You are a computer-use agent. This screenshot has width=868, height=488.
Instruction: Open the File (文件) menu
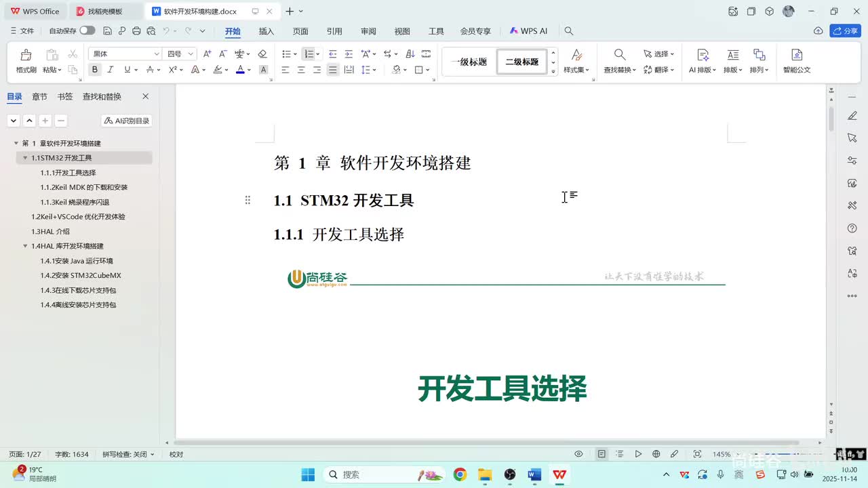click(22, 30)
